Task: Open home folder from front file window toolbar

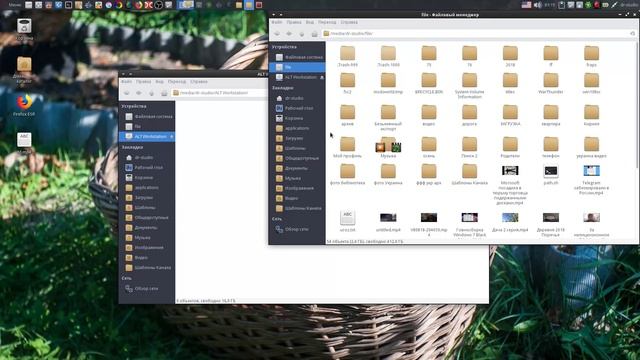Action: (314, 33)
